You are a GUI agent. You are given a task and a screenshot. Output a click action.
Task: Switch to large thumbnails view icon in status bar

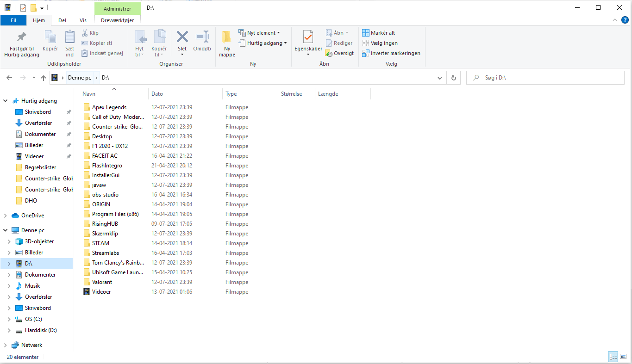pyautogui.click(x=623, y=357)
